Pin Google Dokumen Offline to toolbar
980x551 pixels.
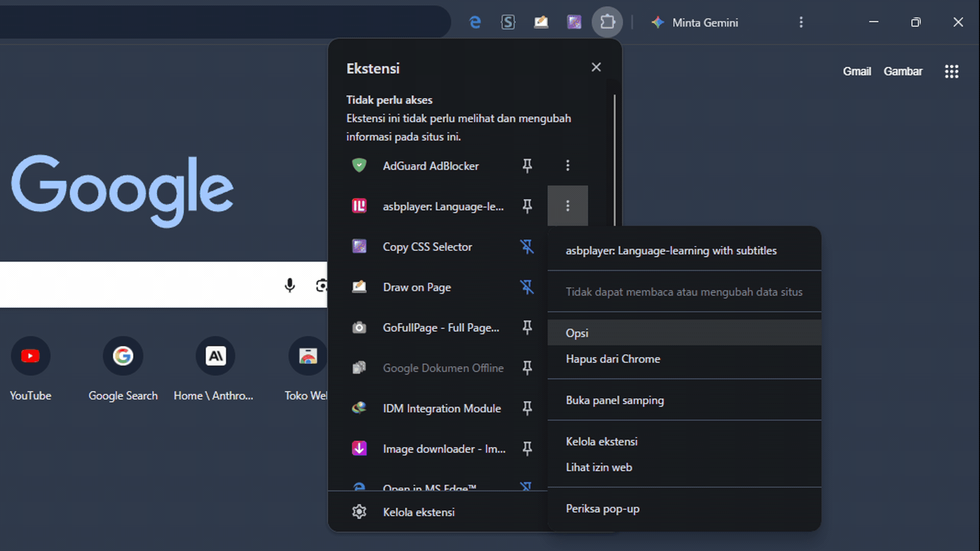[527, 368]
